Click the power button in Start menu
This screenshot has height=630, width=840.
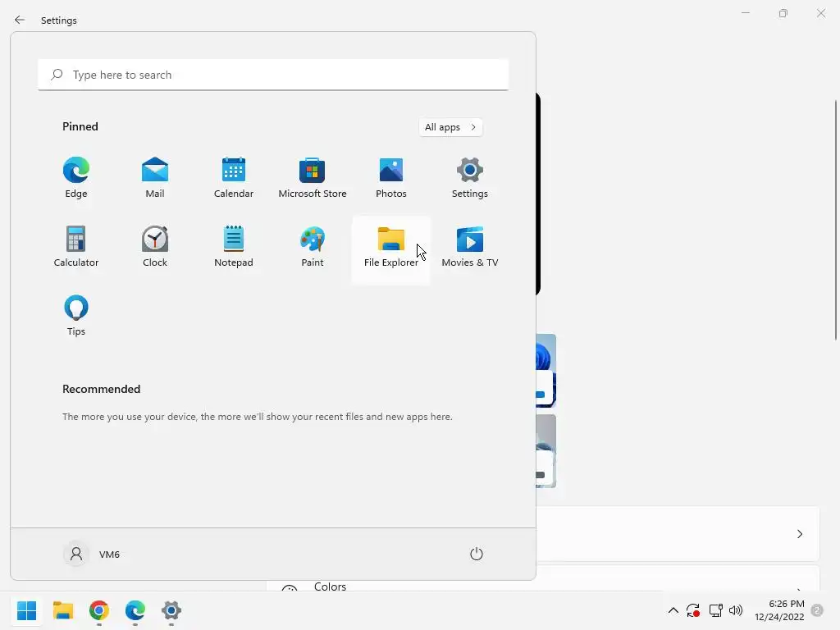(x=477, y=554)
